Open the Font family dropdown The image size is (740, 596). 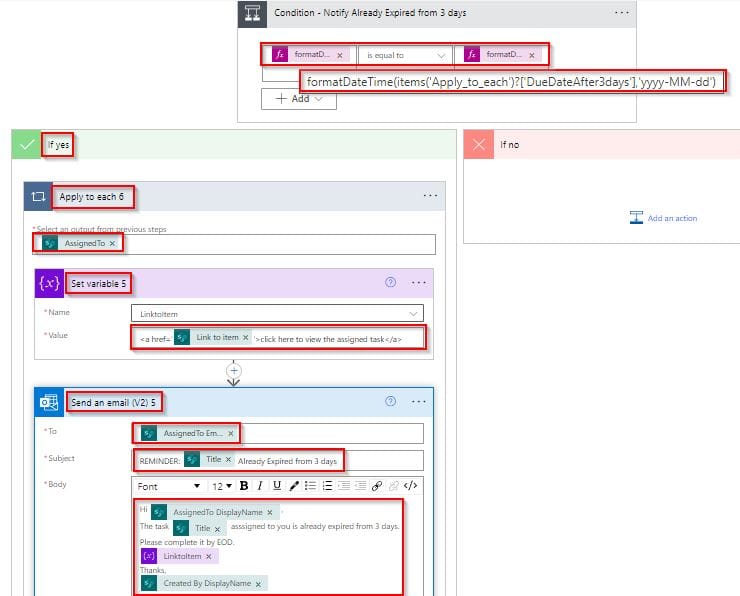point(168,486)
